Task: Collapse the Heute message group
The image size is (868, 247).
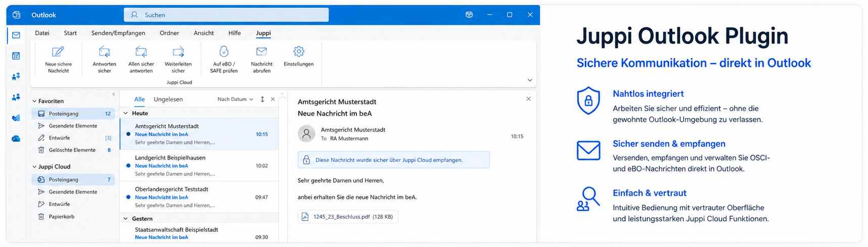Action: pos(125,113)
